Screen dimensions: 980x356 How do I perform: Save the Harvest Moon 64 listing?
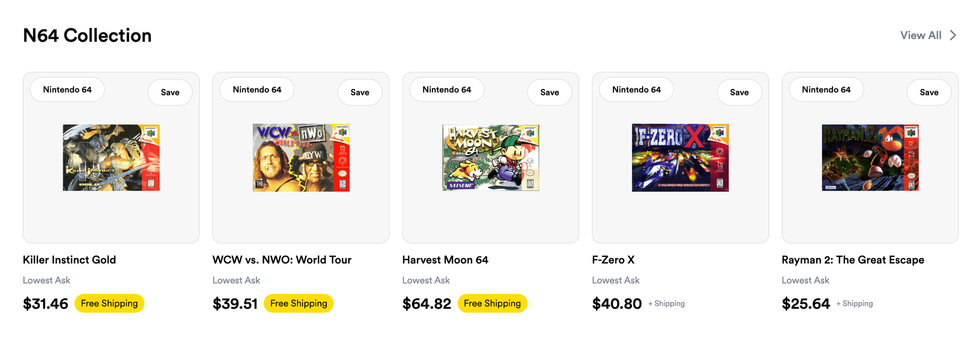(x=549, y=92)
